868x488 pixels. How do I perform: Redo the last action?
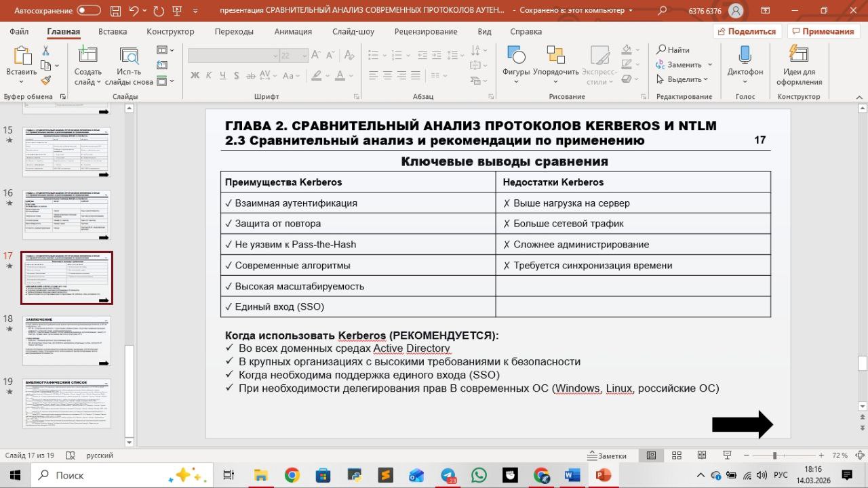(x=159, y=10)
